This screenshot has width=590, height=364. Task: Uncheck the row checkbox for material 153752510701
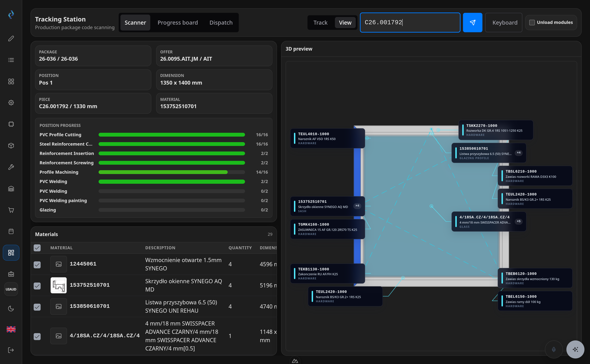click(x=37, y=286)
